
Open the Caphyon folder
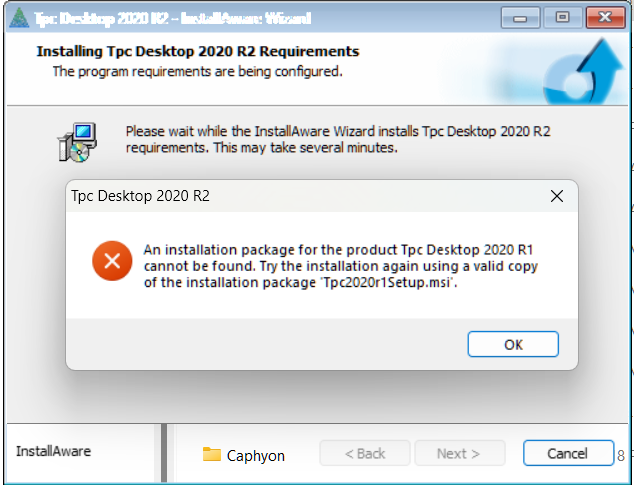[x=244, y=455]
